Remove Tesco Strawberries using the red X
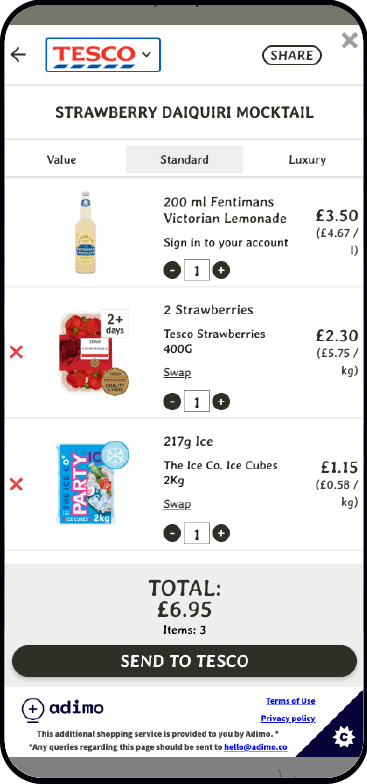This screenshot has height=784, width=367. coord(16,352)
